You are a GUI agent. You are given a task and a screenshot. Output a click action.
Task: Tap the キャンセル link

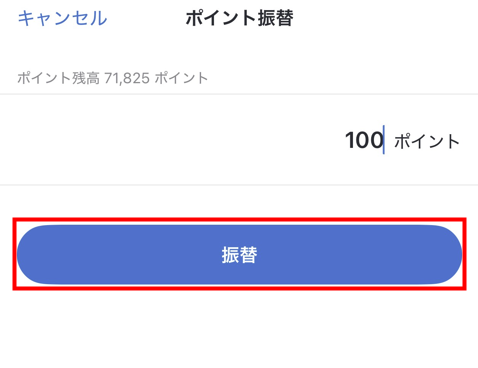tap(62, 18)
